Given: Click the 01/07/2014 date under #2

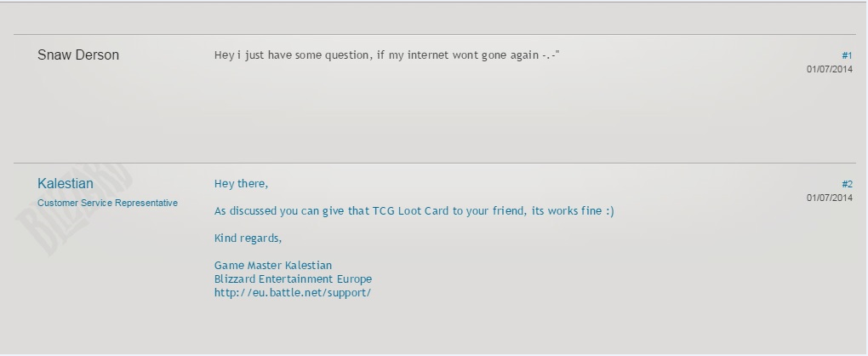Looking at the screenshot, I should 829,198.
